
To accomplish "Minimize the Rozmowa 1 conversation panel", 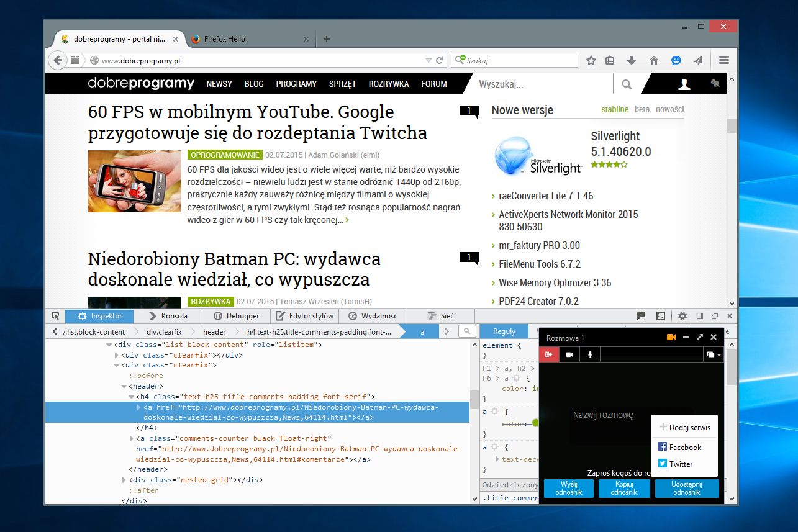I will 686,337.
